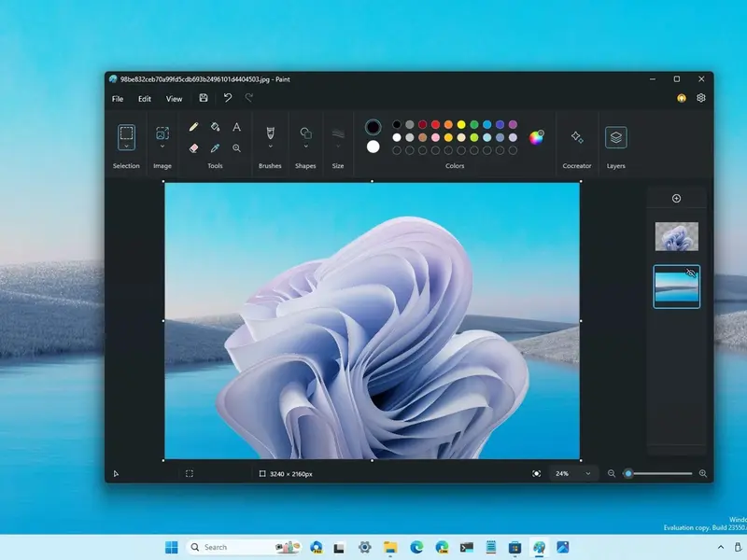Pick the orange color swatch
747x560 pixels.
pos(448,125)
